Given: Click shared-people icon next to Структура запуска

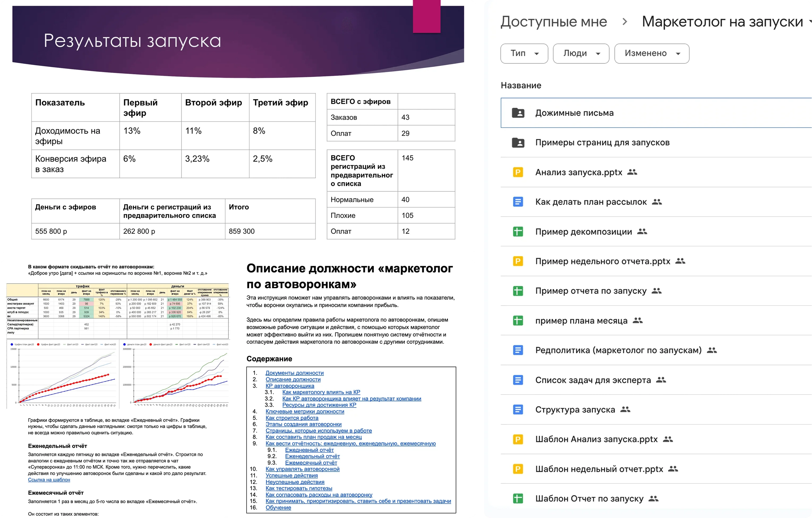Looking at the screenshot, I should [x=625, y=409].
